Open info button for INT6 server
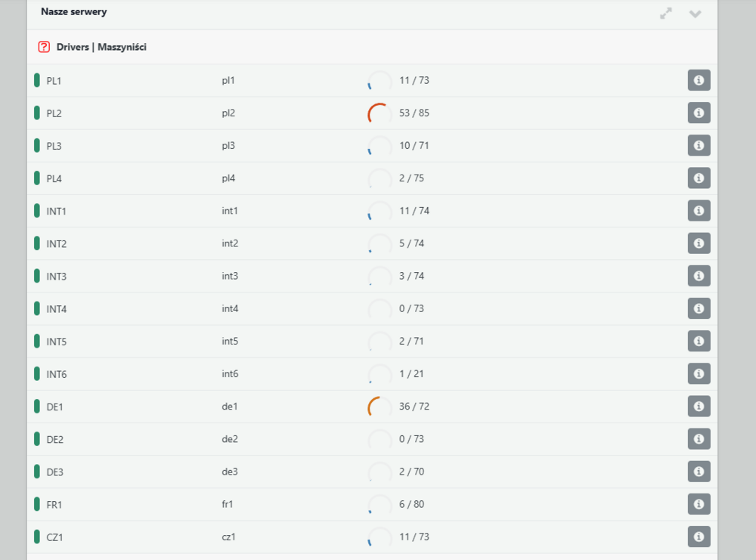Image resolution: width=756 pixels, height=560 pixels. (x=699, y=373)
